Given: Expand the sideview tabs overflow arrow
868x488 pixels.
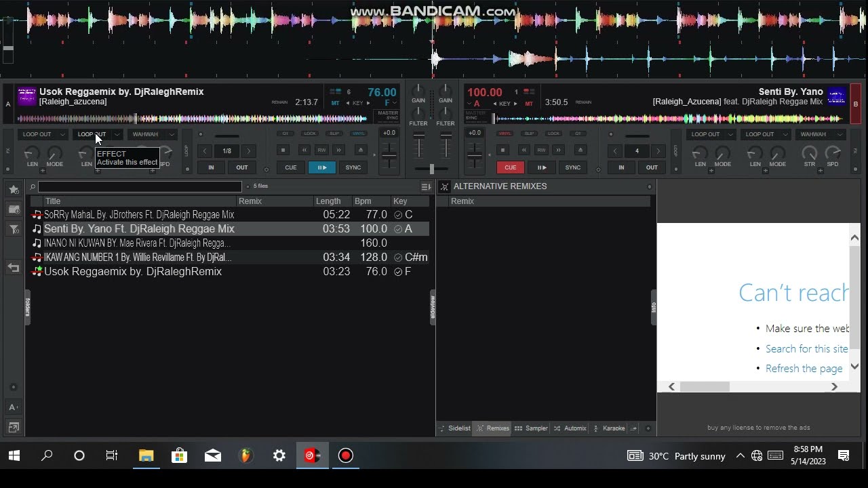Looking at the screenshot, I should click(634, 428).
